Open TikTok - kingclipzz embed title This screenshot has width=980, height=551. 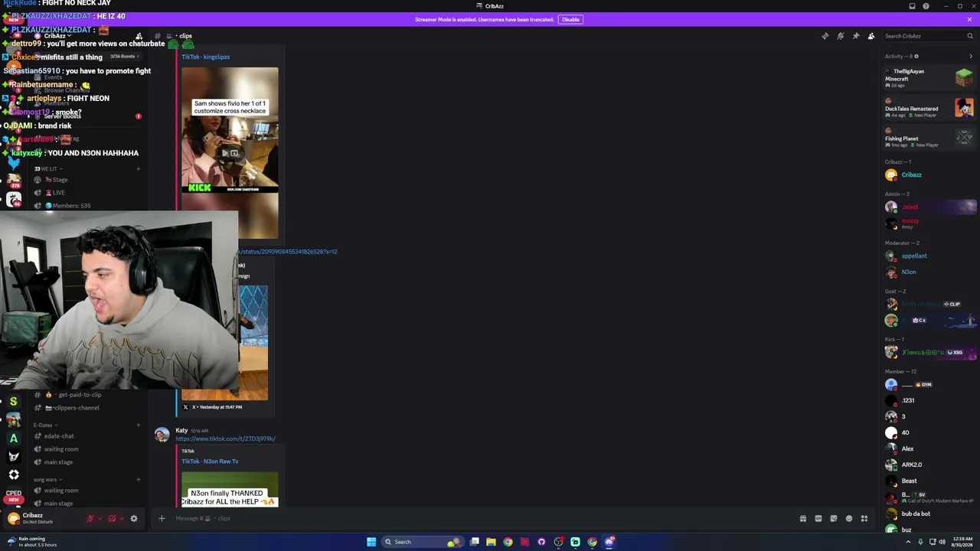pos(205,57)
